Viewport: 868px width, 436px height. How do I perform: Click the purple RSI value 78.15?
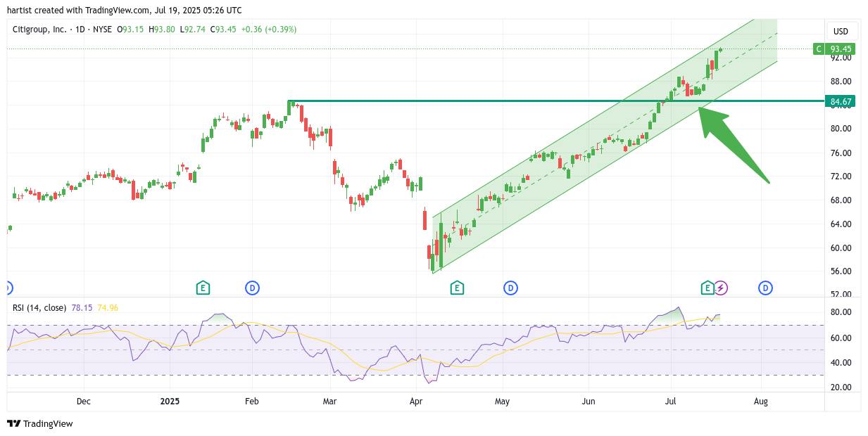tap(81, 307)
